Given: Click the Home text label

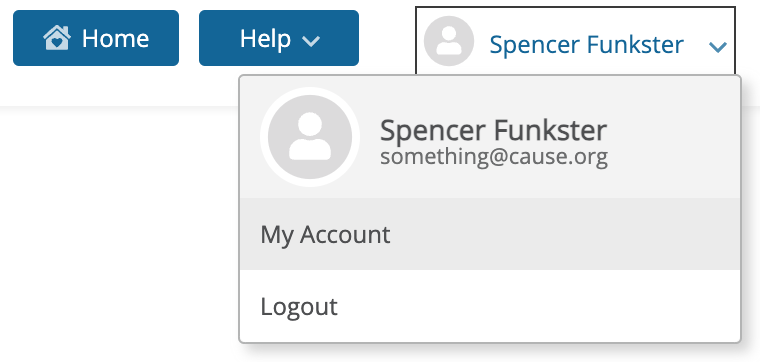Looking at the screenshot, I should 115,38.
